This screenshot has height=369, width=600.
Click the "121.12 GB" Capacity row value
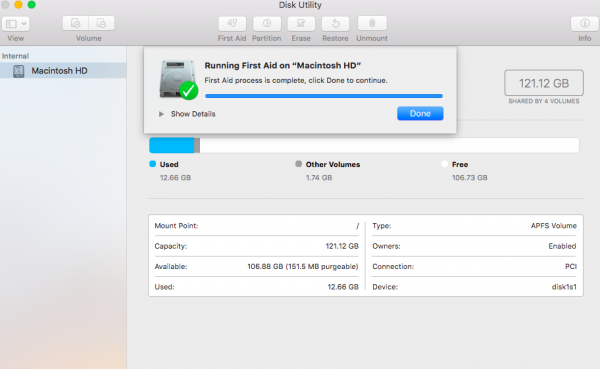(x=342, y=246)
